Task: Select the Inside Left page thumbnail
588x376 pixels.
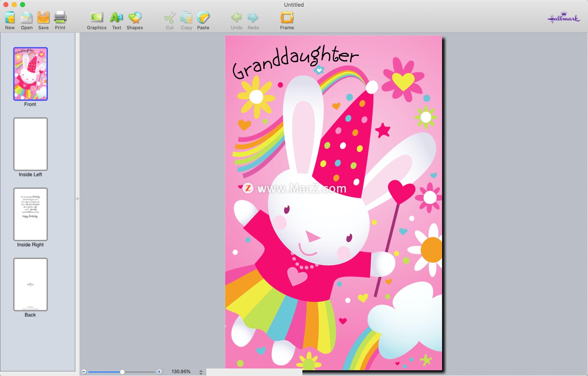Action: (30, 144)
